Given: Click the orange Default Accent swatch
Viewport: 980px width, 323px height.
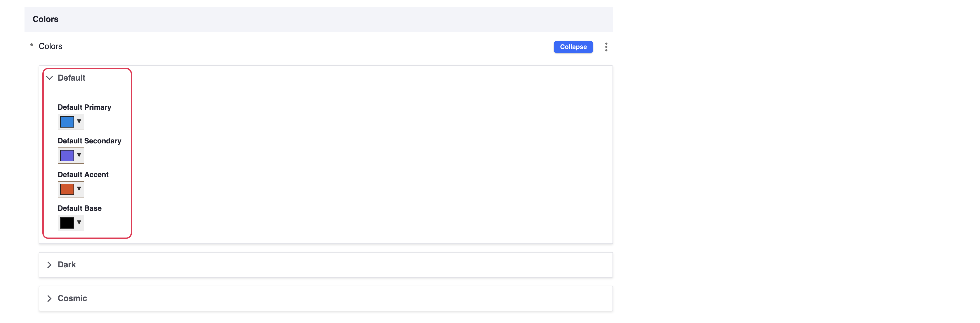Looking at the screenshot, I should click(x=67, y=190).
